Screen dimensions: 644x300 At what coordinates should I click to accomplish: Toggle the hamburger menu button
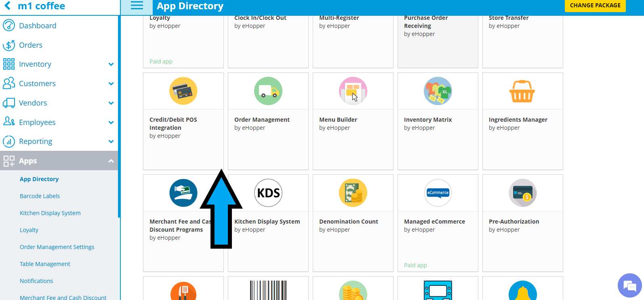pyautogui.click(x=137, y=6)
